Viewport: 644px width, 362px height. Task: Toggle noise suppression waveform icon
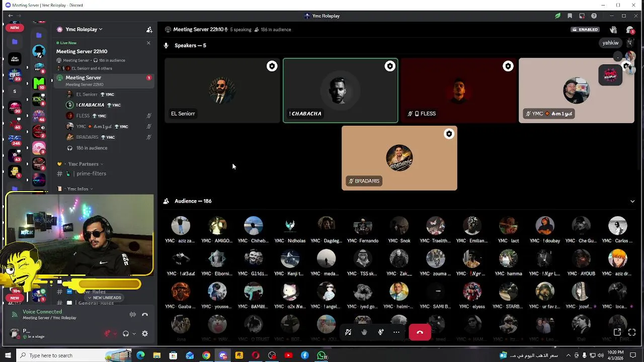tap(133, 315)
